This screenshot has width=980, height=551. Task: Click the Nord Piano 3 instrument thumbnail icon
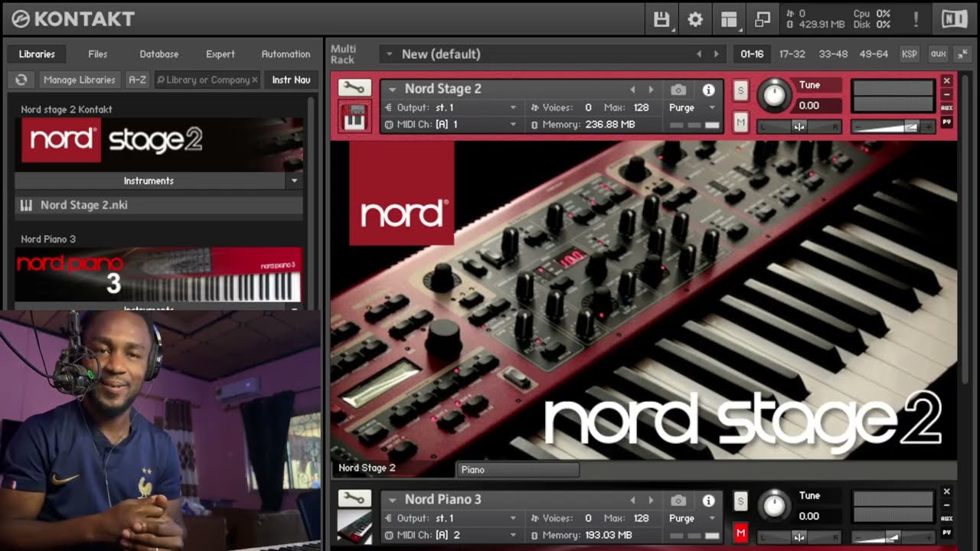(x=354, y=527)
